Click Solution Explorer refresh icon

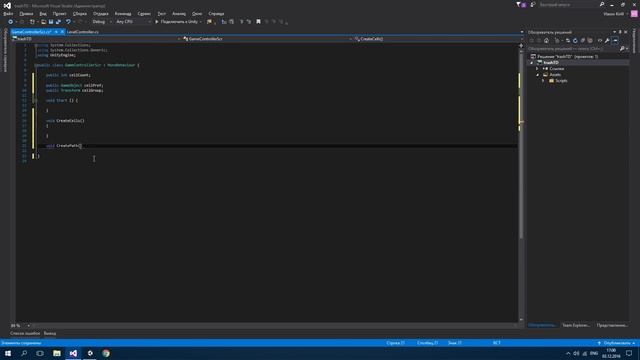tap(575, 40)
